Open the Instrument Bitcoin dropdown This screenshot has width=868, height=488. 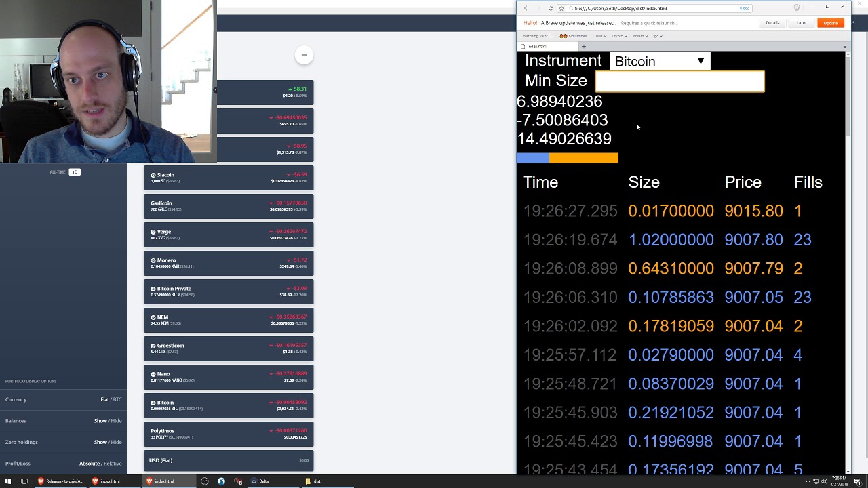660,62
